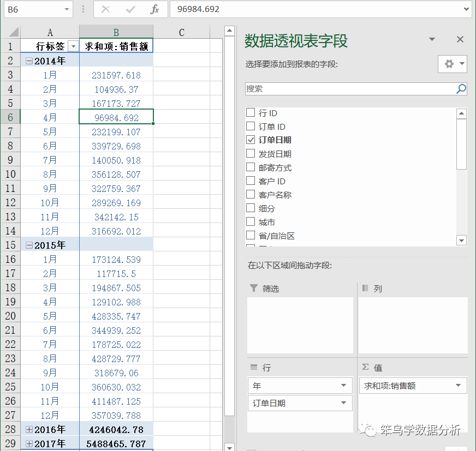476x451 pixels.
Task: Click the 求和项:销售额 header cell
Action: coord(116,46)
